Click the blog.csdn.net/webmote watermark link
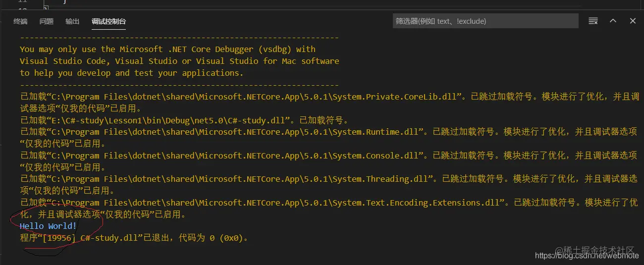Viewport: 644px width, 265px height. (x=587, y=256)
